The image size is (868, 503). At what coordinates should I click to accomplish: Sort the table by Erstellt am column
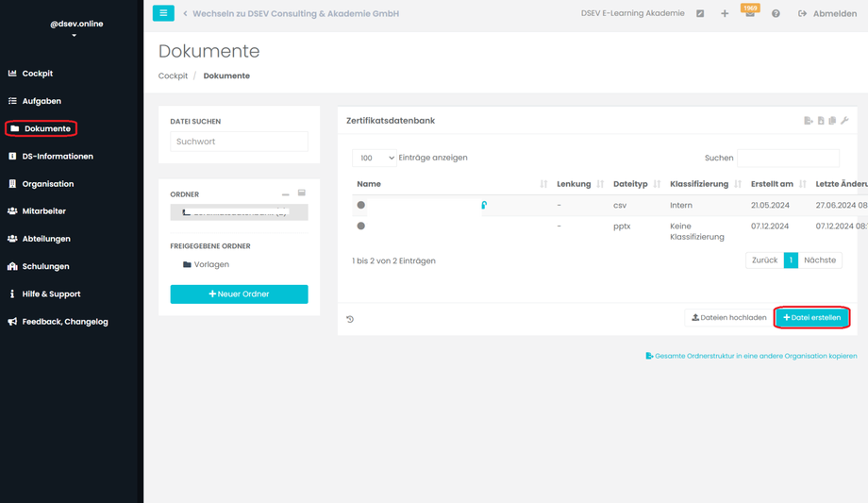pyautogui.click(x=772, y=184)
